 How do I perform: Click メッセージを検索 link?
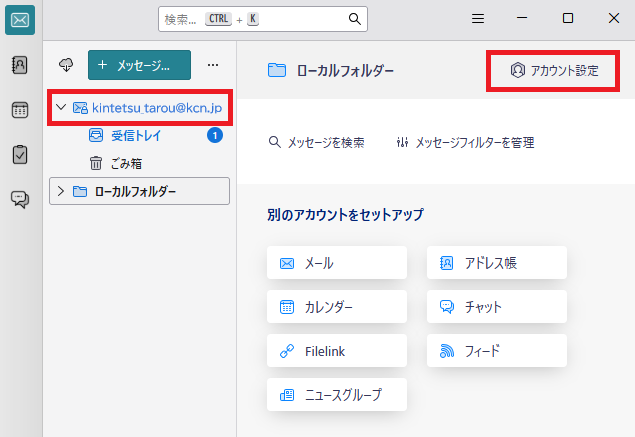click(317, 143)
